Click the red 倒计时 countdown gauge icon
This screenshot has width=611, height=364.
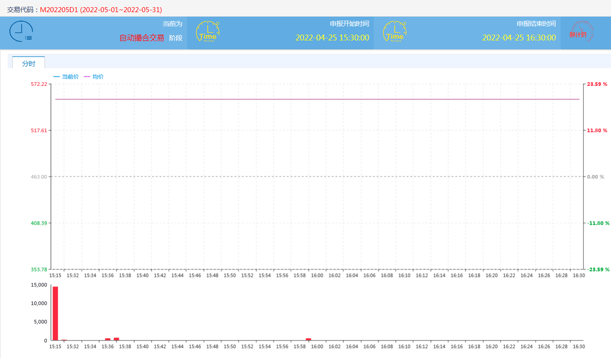(581, 32)
